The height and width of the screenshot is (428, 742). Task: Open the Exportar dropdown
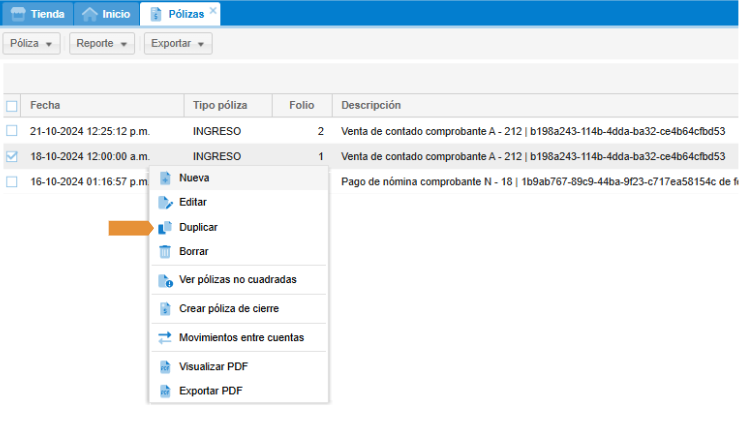(177, 44)
